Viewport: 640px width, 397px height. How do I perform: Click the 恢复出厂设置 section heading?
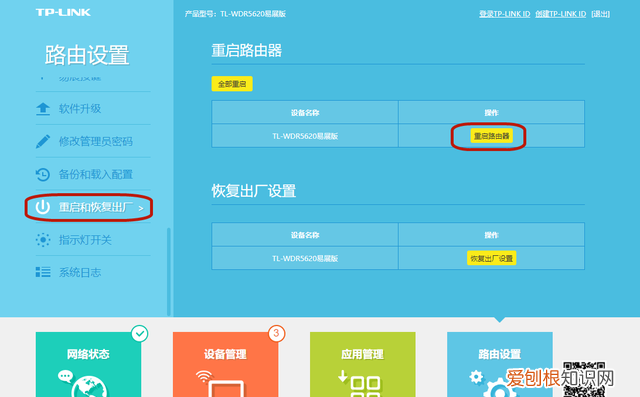pyautogui.click(x=253, y=191)
